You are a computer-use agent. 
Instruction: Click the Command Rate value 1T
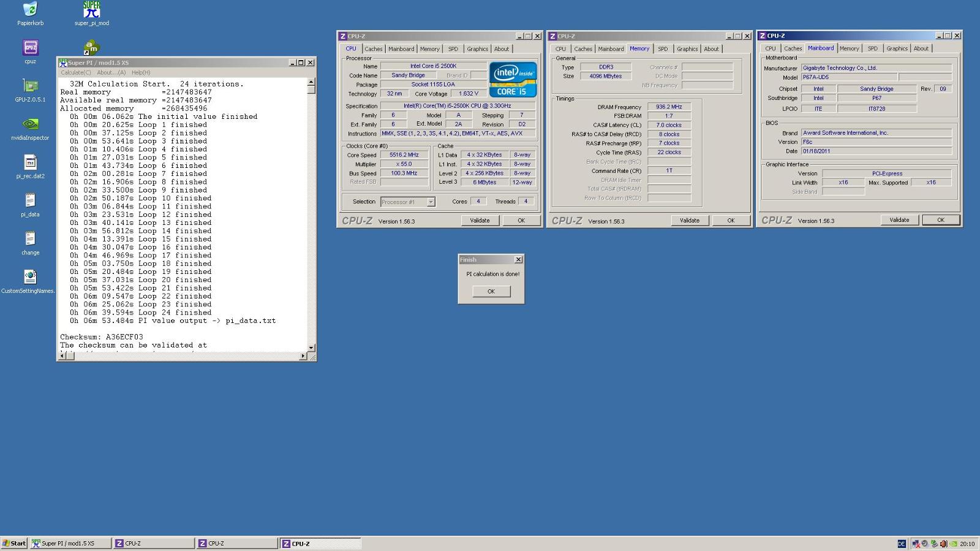pos(669,171)
